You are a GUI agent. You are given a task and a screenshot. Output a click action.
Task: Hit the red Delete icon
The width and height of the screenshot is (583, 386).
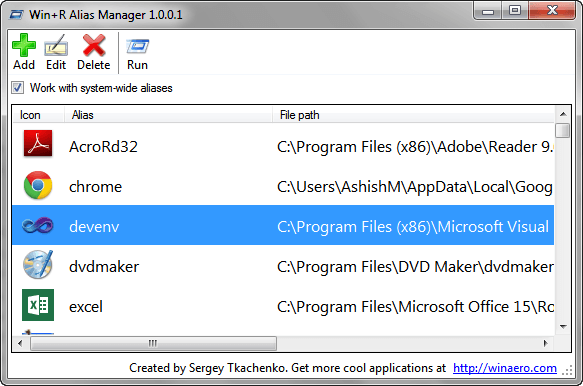click(94, 45)
